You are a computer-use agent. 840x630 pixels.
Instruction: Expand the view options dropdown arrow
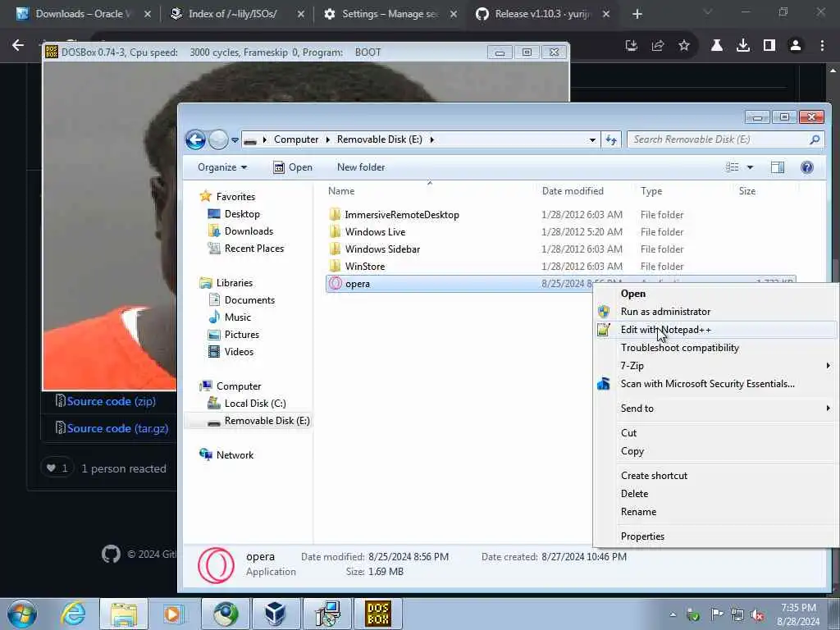tap(750, 167)
